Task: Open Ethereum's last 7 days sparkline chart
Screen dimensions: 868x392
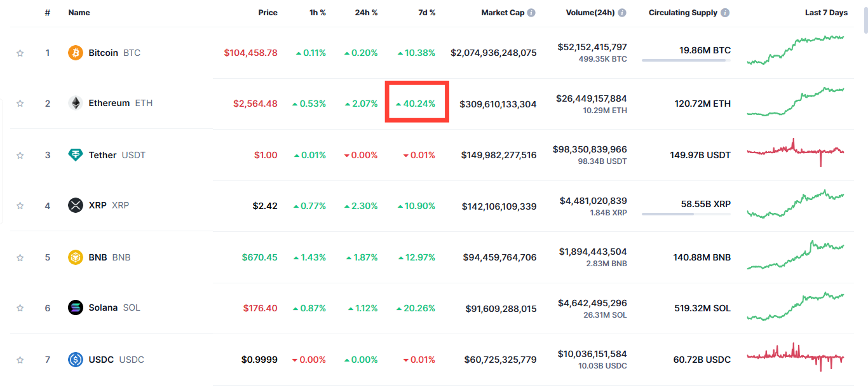Action: (796, 103)
